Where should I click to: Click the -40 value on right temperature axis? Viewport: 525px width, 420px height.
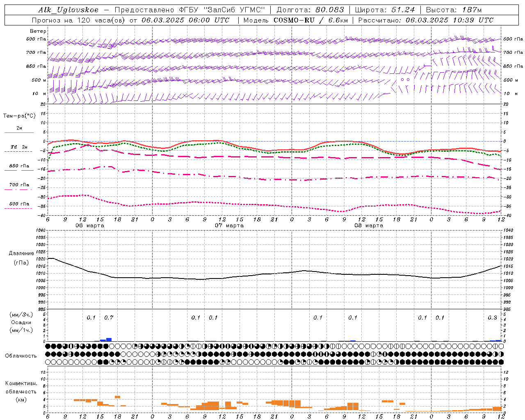coord(507,216)
